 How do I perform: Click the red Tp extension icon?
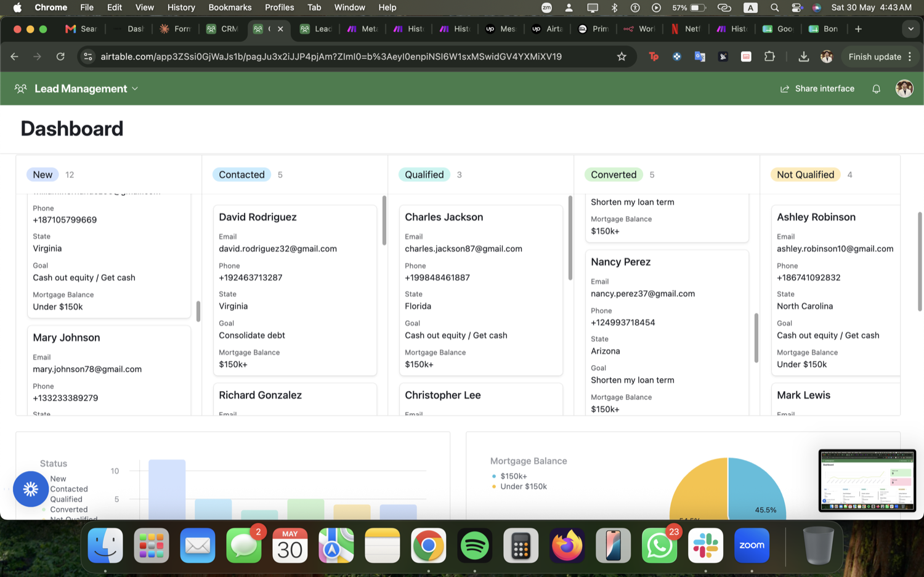click(654, 57)
